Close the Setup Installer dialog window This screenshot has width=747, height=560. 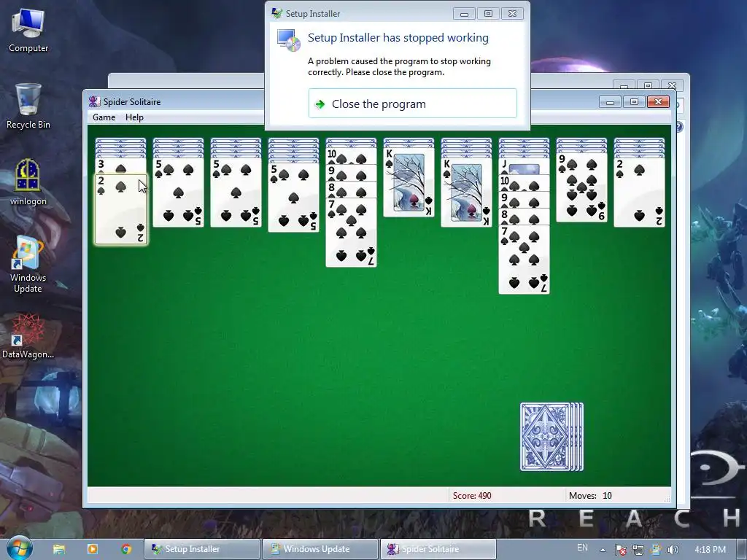512,14
